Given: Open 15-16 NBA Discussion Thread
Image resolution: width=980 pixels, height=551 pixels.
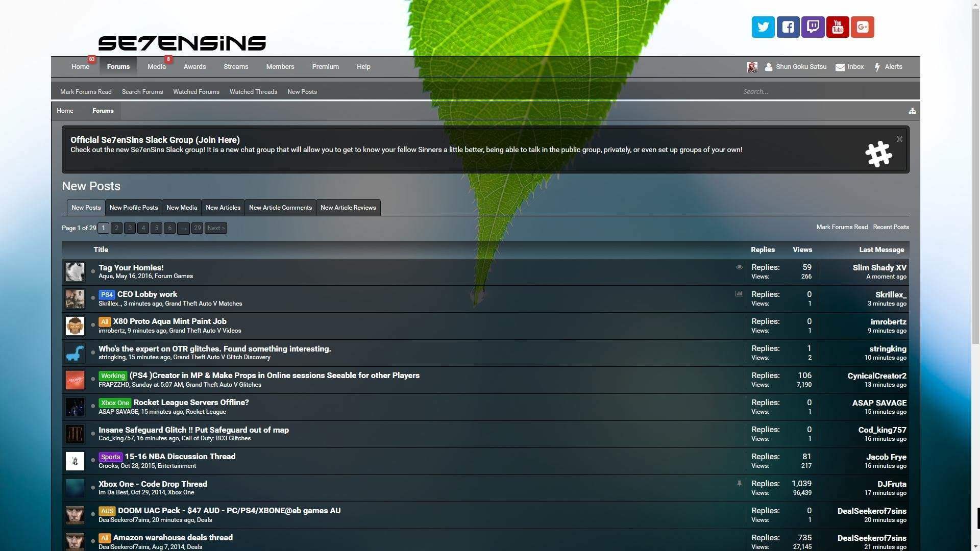Looking at the screenshot, I should (180, 457).
